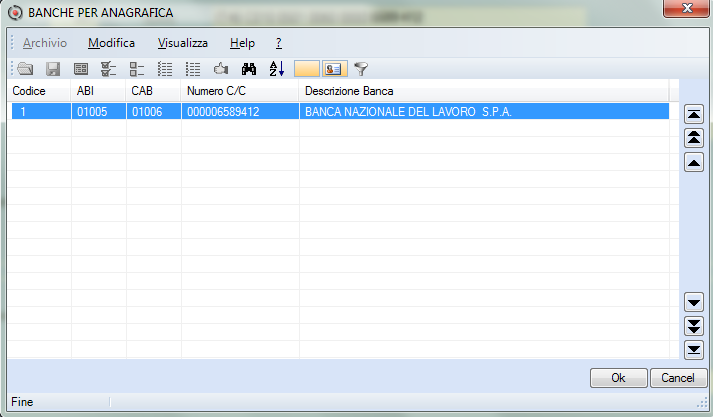Open the question mark menu
Image resolution: width=713 pixels, height=417 pixels.
279,43
